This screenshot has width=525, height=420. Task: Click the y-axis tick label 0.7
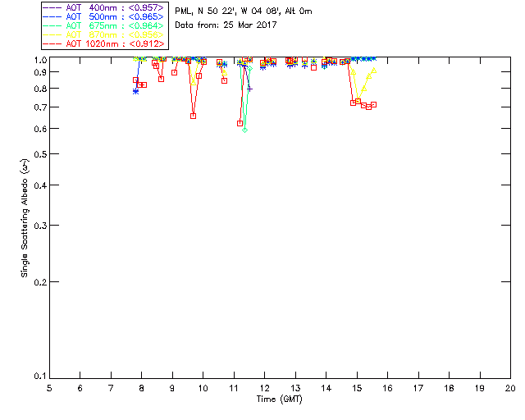point(40,107)
